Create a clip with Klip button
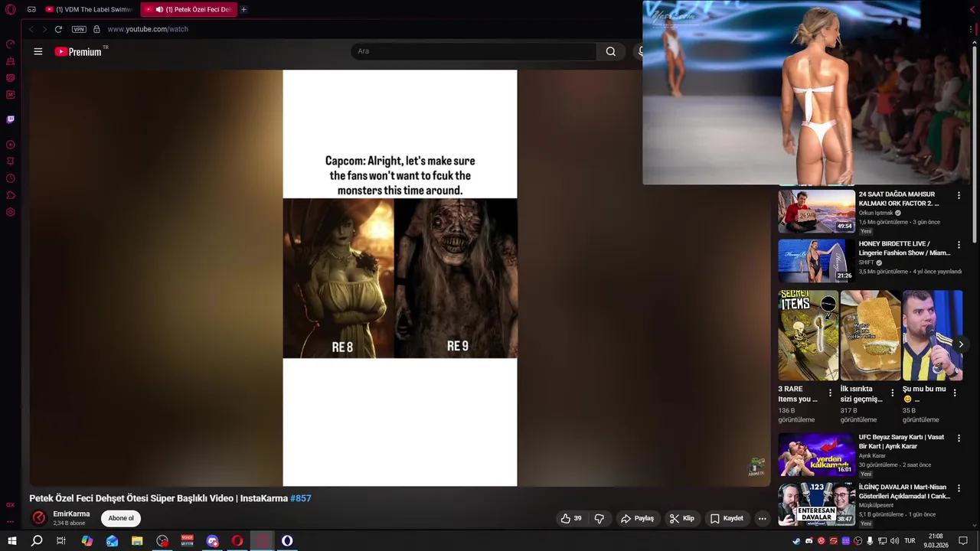Viewport: 980px width, 551px height. pos(681,518)
